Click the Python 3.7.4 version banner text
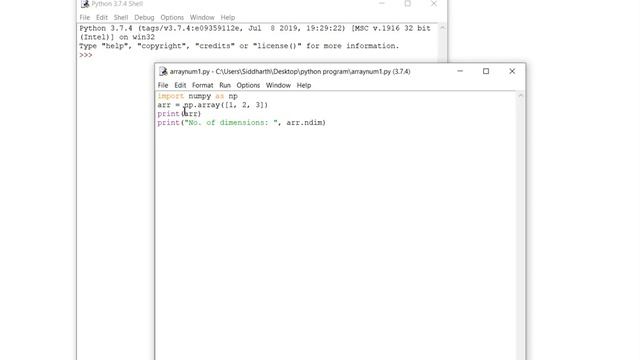This screenshot has height=360, width=640. coord(255,33)
